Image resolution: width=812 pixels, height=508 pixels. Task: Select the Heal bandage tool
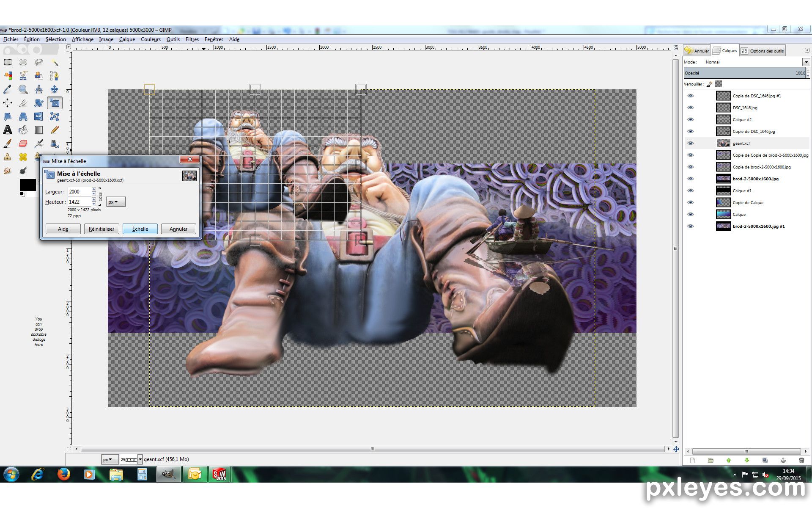pyautogui.click(x=23, y=157)
